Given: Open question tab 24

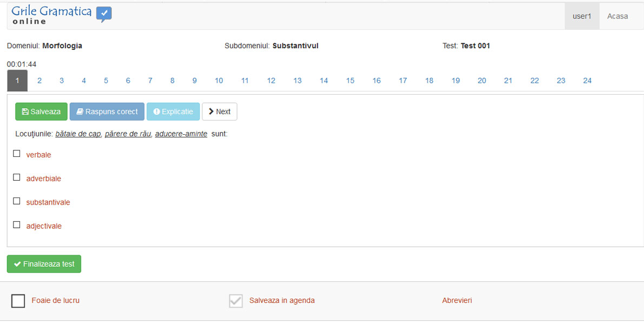Looking at the screenshot, I should pos(587,81).
